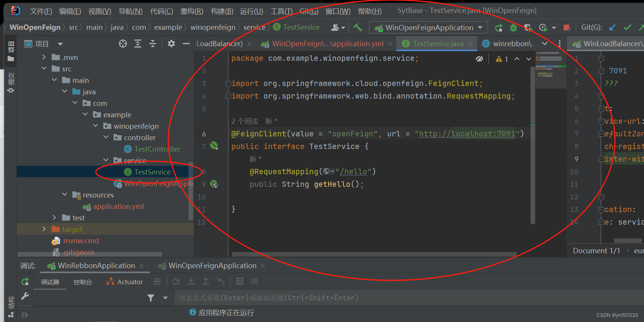Expand the target folder
The width and height of the screenshot is (644, 322).
[x=44, y=229]
